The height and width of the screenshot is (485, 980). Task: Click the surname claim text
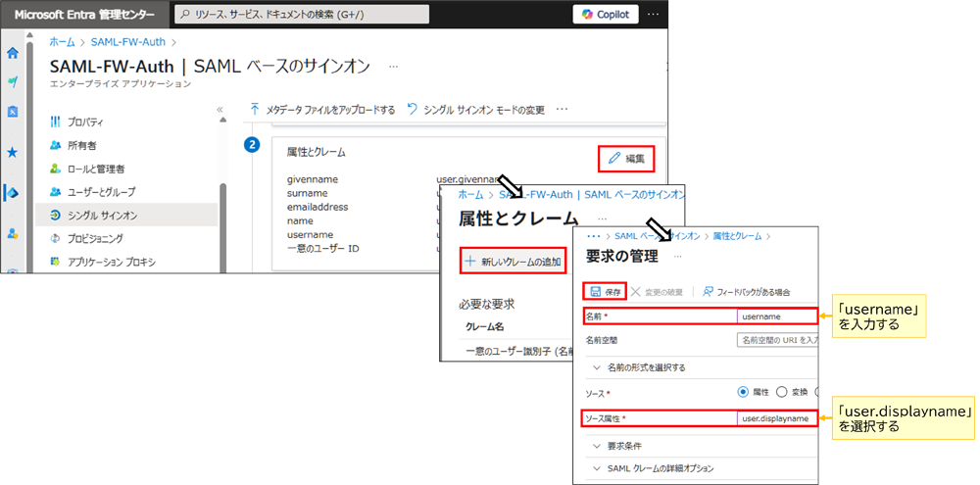[307, 193]
